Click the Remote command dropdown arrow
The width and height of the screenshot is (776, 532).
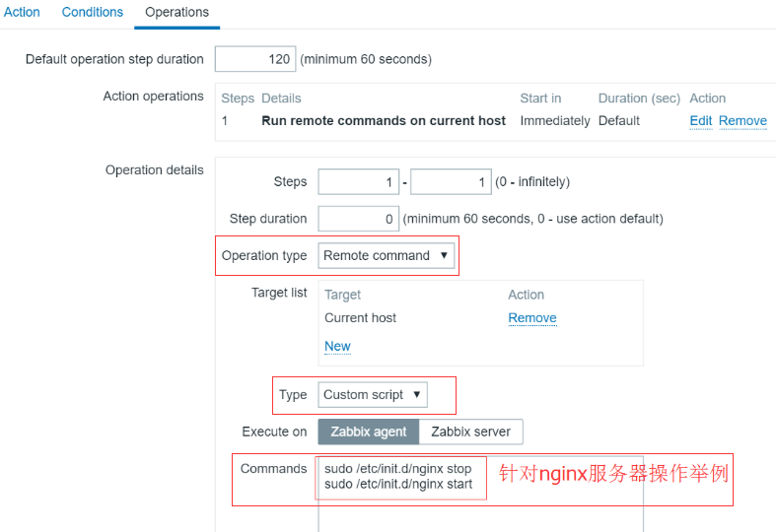444,255
